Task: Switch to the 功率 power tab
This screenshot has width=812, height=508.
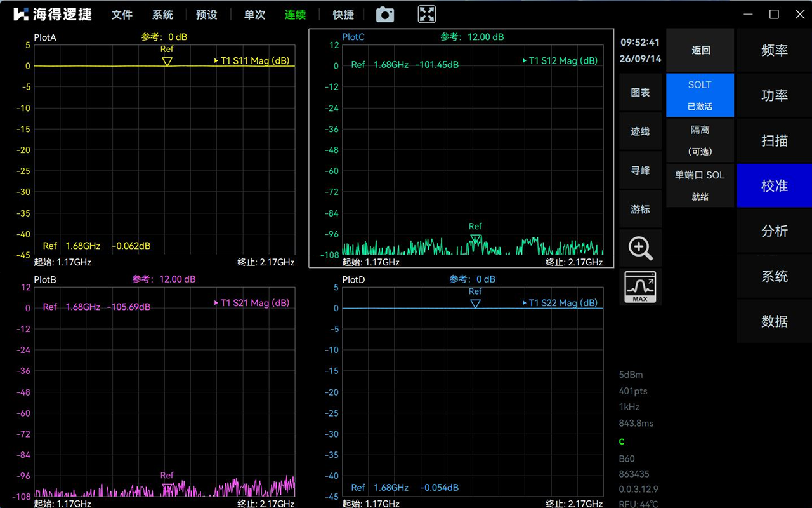Action: 774,95
